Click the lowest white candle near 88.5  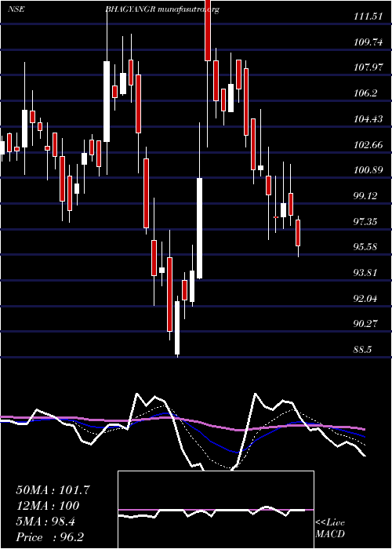click(177, 328)
